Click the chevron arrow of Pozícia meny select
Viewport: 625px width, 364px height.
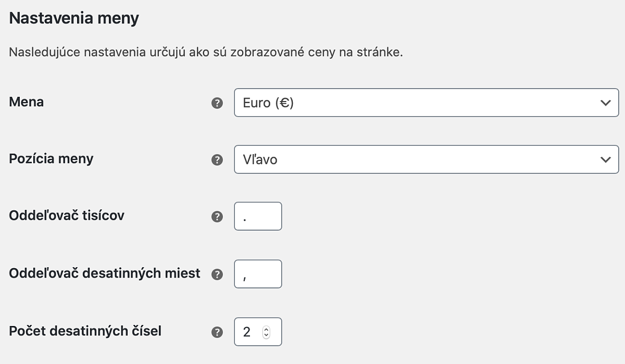pyautogui.click(x=605, y=159)
